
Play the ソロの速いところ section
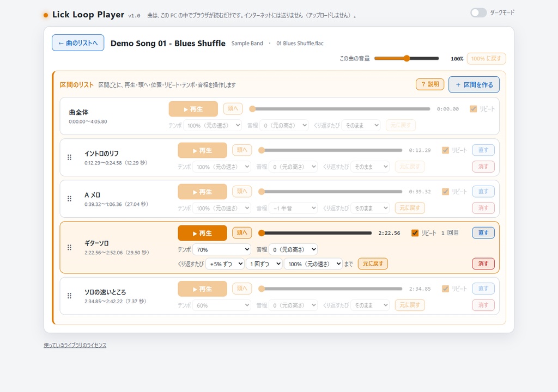point(203,289)
